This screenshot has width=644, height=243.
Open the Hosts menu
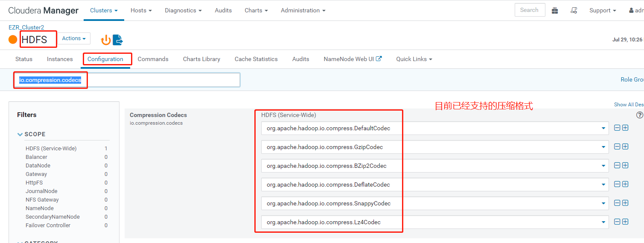pyautogui.click(x=141, y=10)
